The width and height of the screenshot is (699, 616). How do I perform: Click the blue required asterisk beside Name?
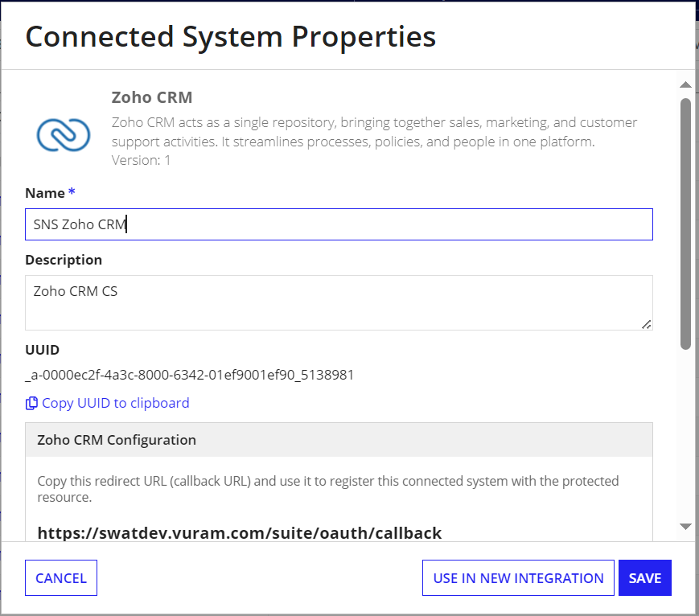(72, 192)
